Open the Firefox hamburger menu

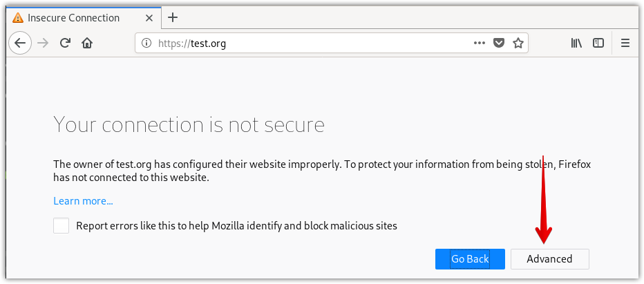tap(625, 43)
